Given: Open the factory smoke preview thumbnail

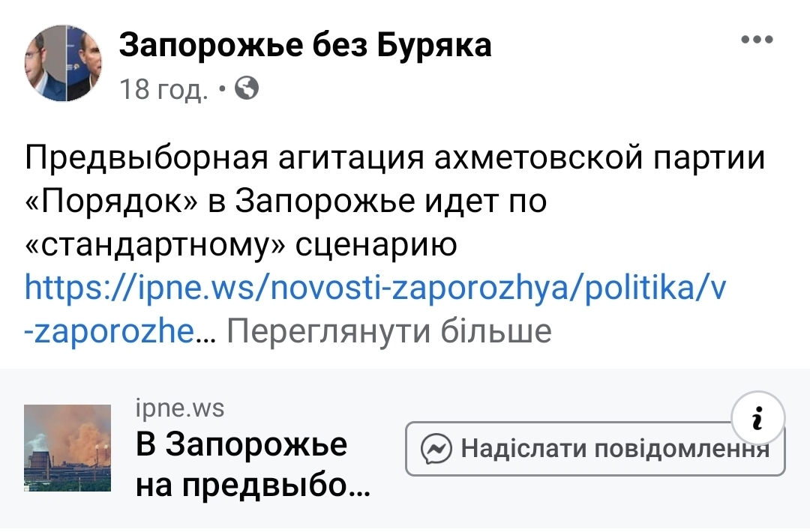Looking at the screenshot, I should [x=67, y=448].
